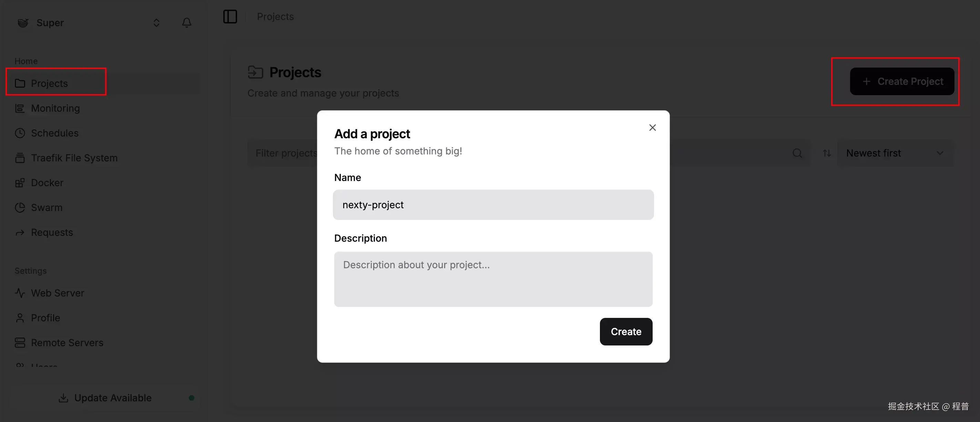Click the Description text area
This screenshot has height=422, width=980.
click(493, 279)
